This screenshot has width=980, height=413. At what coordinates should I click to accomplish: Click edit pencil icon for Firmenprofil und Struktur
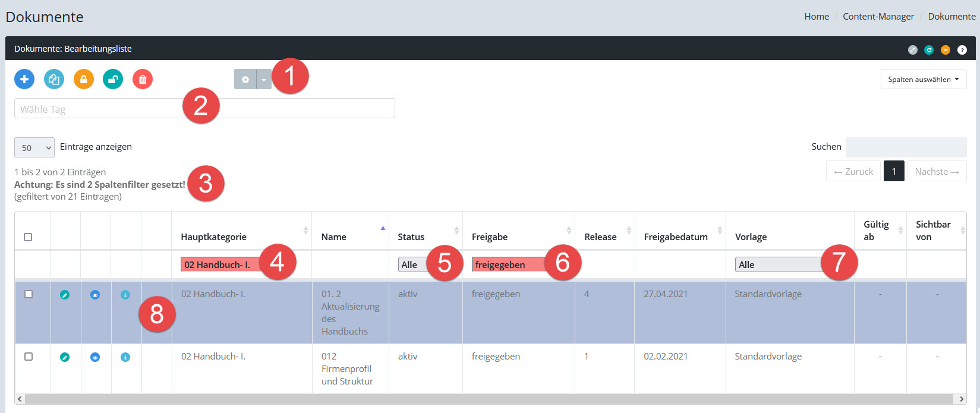pos(65,357)
